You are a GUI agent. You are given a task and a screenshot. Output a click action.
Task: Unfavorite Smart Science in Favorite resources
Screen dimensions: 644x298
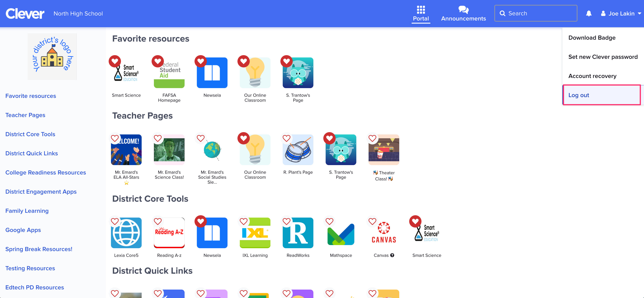coord(115,61)
